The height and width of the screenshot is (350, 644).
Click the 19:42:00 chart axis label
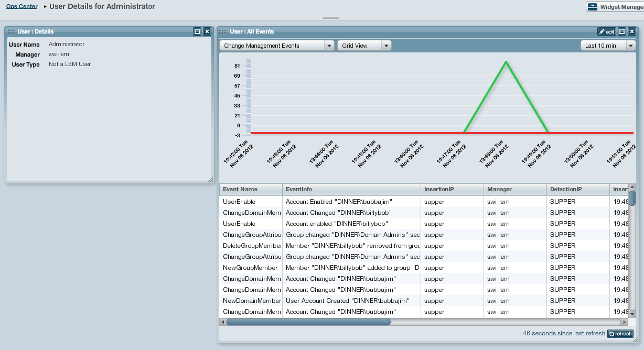tap(240, 154)
